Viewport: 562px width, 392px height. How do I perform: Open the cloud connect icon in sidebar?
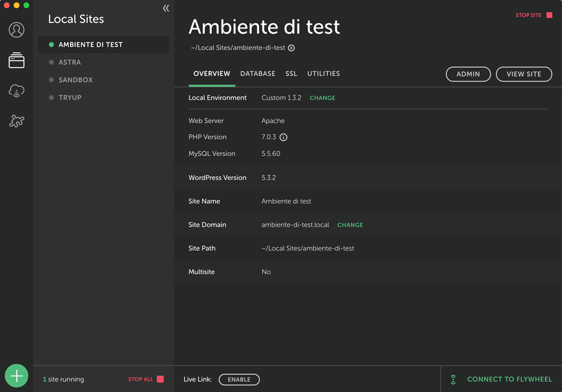coord(16,91)
